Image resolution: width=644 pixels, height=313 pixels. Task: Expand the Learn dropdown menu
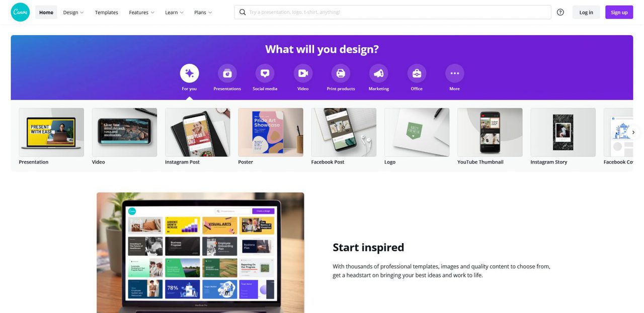[174, 13]
